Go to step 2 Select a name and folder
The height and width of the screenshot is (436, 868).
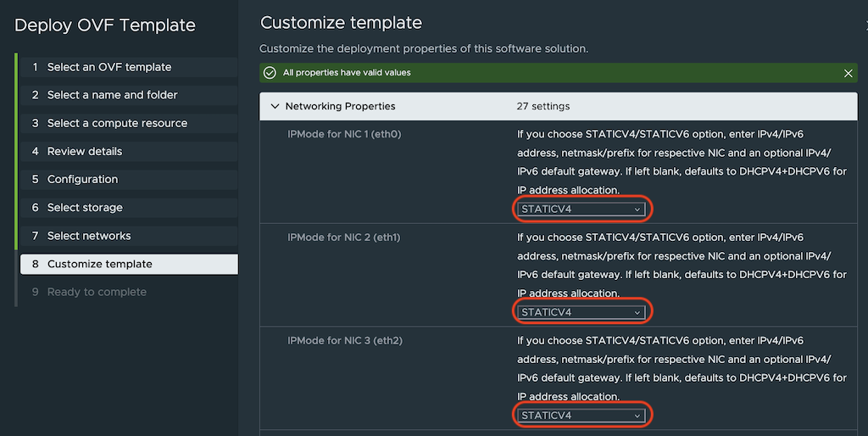(x=112, y=95)
